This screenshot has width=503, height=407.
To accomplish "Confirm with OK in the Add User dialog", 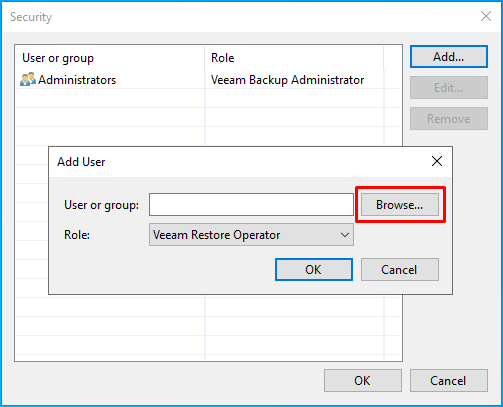I will click(314, 269).
